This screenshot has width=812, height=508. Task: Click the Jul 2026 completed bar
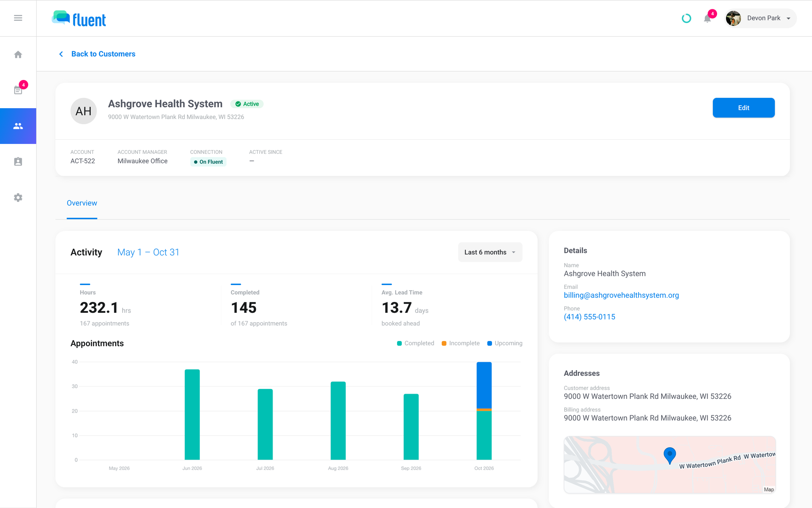(x=265, y=424)
